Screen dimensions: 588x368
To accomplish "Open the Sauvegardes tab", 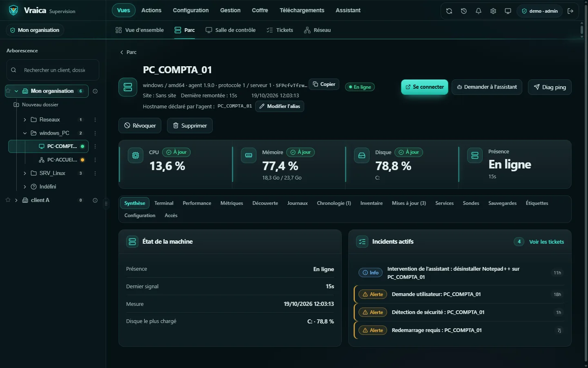I will [x=502, y=203].
